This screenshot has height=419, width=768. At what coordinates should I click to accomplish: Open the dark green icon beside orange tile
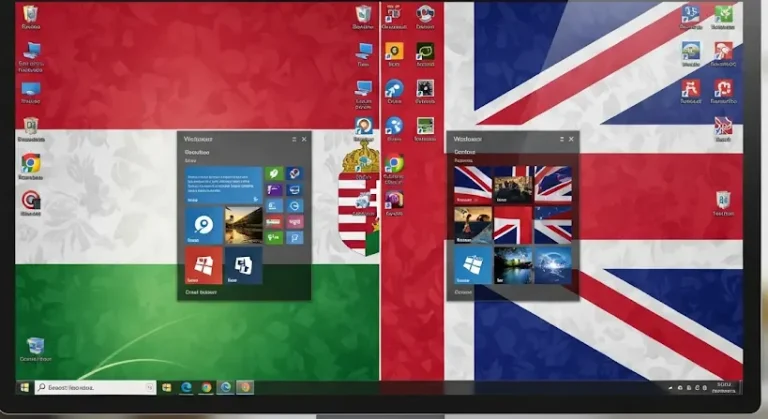click(x=425, y=51)
